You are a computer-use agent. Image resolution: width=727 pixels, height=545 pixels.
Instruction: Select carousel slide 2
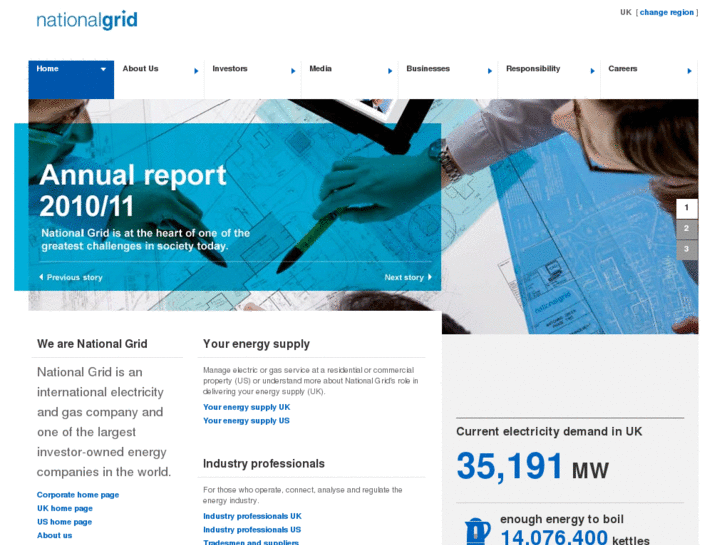click(687, 229)
